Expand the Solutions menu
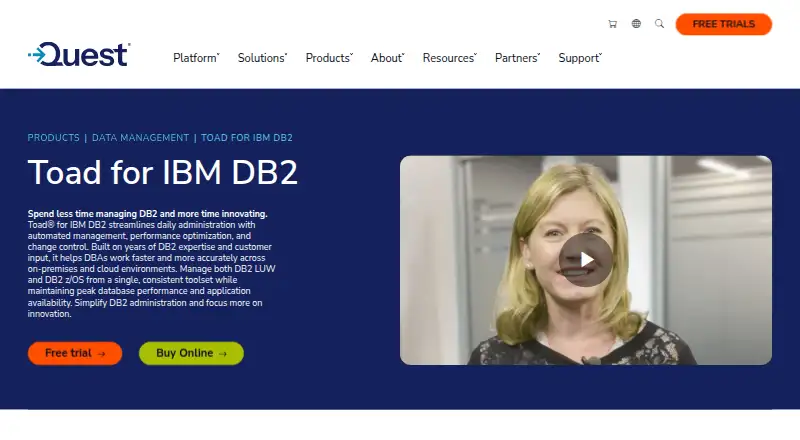800x440 pixels. pyautogui.click(x=262, y=58)
